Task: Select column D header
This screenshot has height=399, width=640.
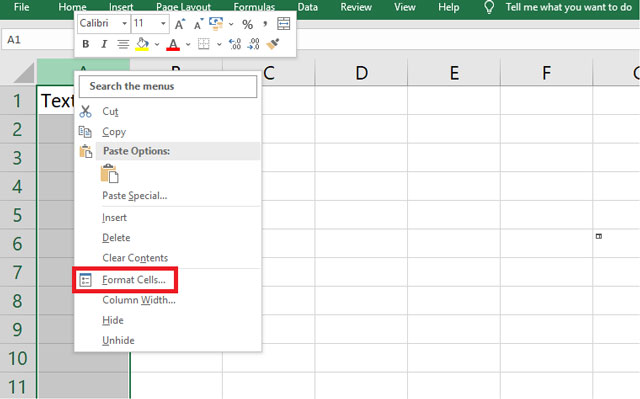Action: pyautogui.click(x=361, y=73)
